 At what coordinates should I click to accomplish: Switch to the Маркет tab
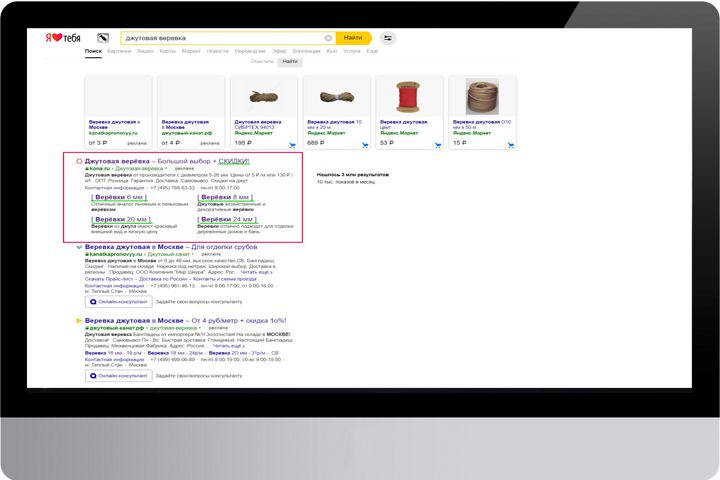click(191, 51)
